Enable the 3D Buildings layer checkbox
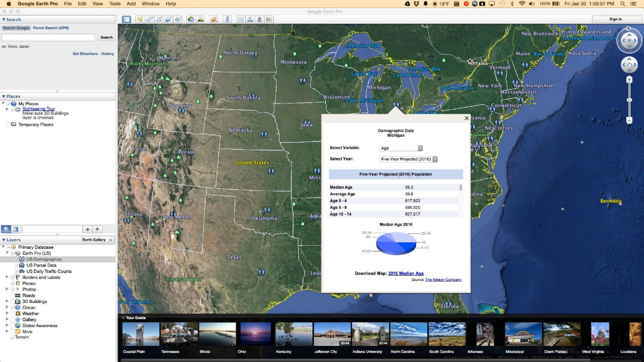 point(13,301)
